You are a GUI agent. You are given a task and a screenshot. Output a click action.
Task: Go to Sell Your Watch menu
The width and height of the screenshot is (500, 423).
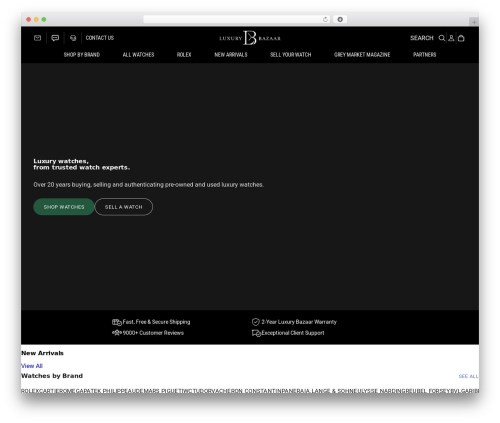point(291,55)
